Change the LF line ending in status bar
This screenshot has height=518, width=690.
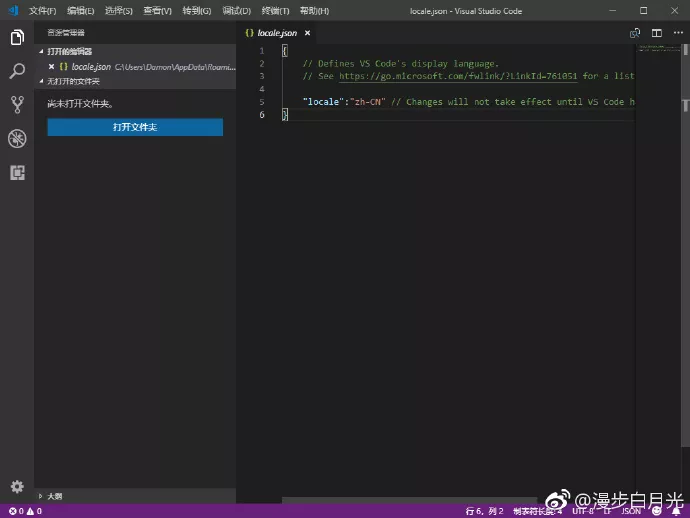coord(607,511)
